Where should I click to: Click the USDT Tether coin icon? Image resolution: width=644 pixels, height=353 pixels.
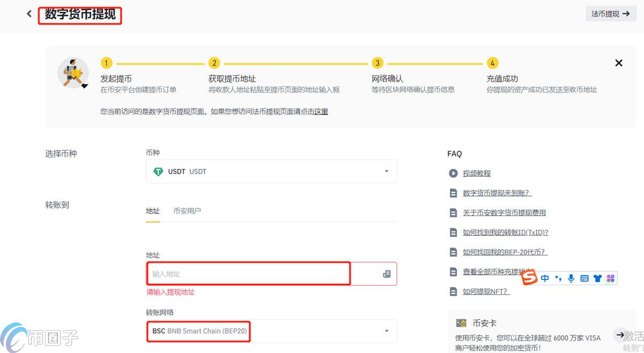pyautogui.click(x=158, y=172)
